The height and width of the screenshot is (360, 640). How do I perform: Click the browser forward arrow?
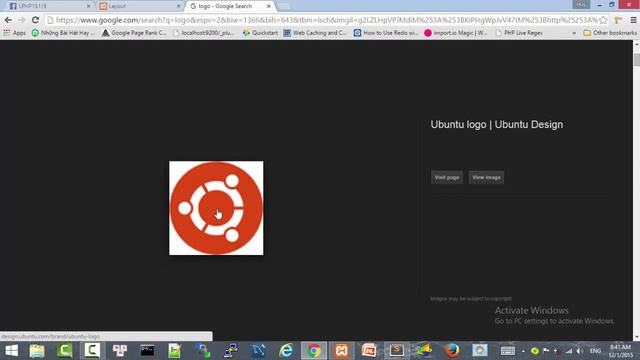(22, 20)
